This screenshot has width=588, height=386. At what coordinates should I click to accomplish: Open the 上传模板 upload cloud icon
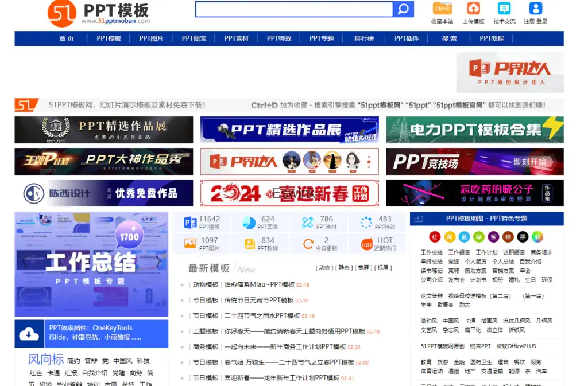coord(473,9)
